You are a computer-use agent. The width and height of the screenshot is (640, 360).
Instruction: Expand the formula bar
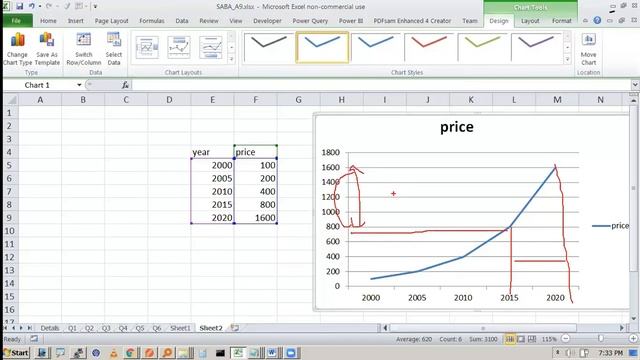[635, 85]
